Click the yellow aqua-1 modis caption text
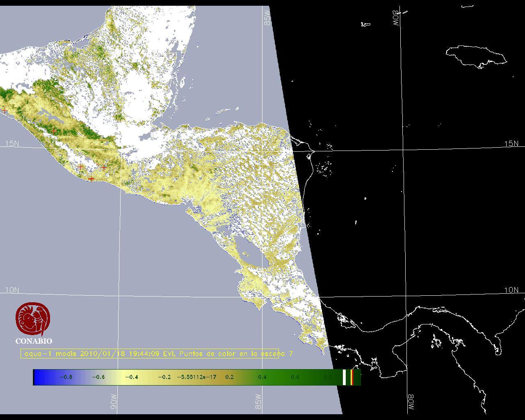Image resolution: width=525 pixels, height=420 pixels. tap(150, 354)
